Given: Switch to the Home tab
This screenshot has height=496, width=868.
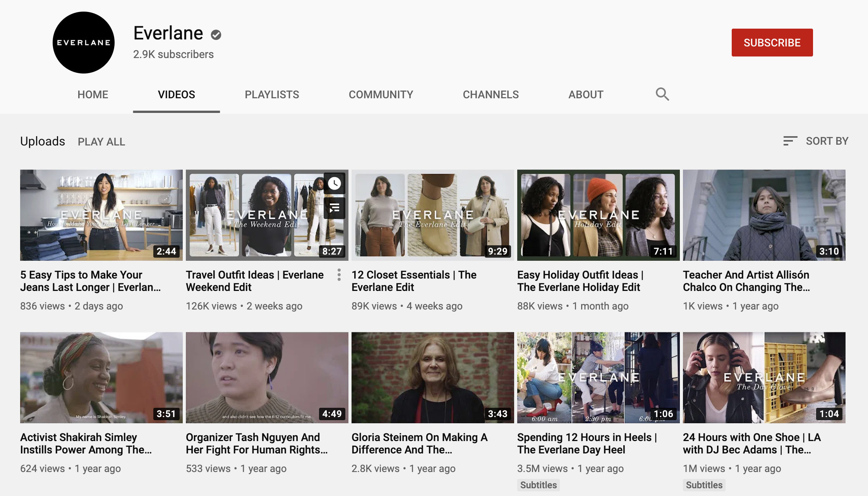Looking at the screenshot, I should click(x=93, y=94).
